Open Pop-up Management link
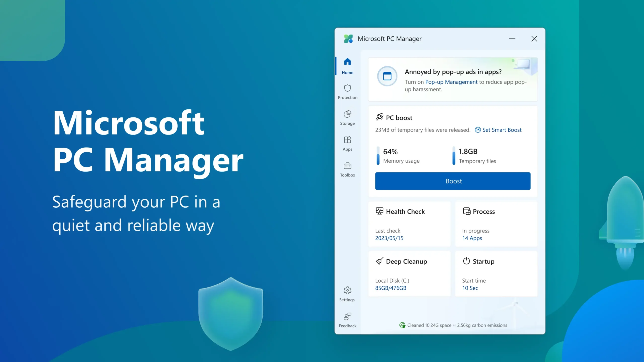The height and width of the screenshot is (362, 644). pyautogui.click(x=451, y=82)
